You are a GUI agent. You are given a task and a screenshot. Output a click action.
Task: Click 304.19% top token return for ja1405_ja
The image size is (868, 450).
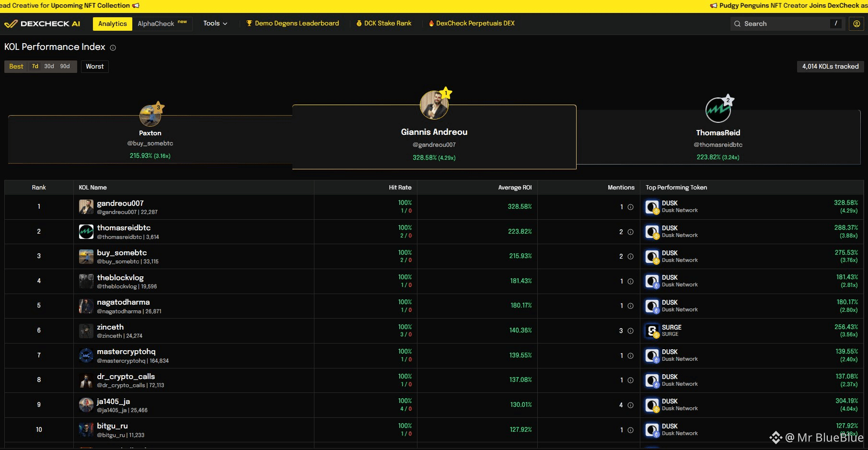(847, 401)
